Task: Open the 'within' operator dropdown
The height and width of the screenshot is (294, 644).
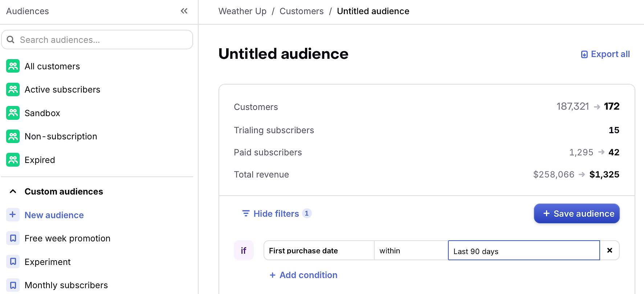Action: point(411,250)
